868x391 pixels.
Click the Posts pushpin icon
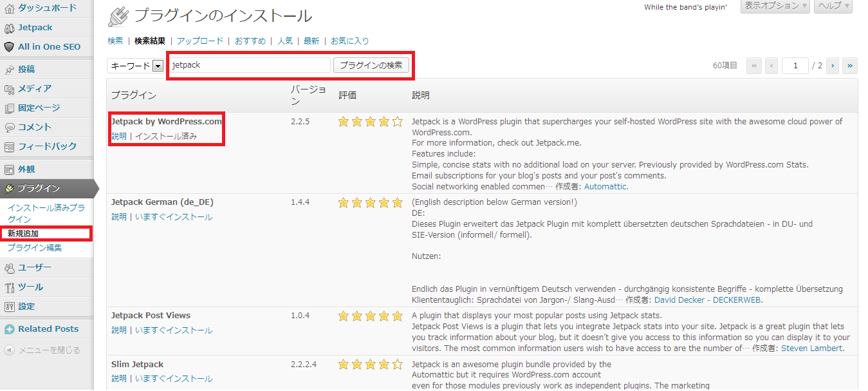coord(9,70)
